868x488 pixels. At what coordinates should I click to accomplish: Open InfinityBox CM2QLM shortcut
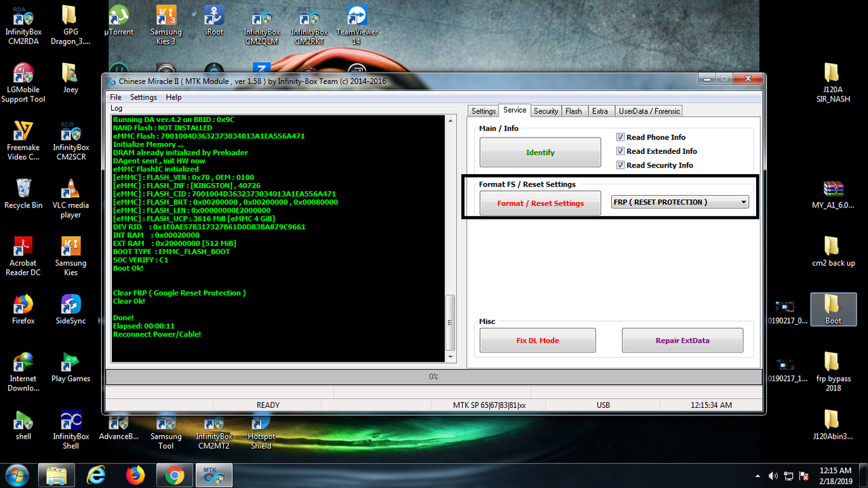tap(262, 24)
